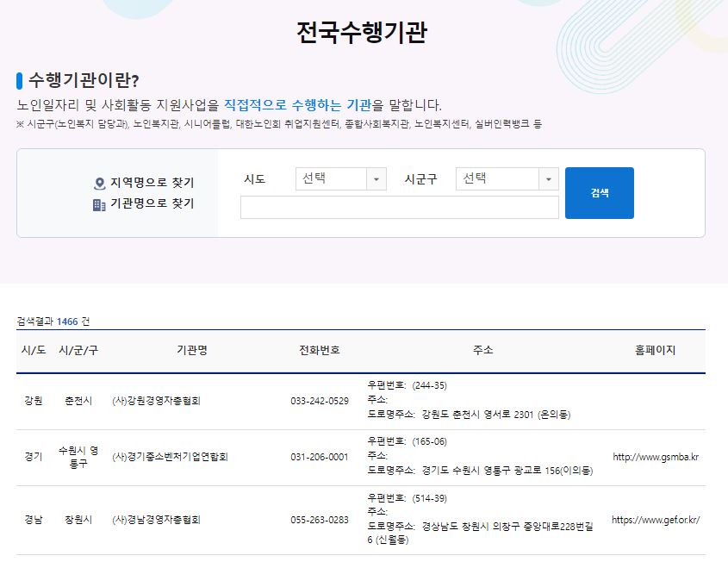Viewport: 728px width, 562px height.
Task: Click postal code (514-39)
Action: tap(429, 498)
